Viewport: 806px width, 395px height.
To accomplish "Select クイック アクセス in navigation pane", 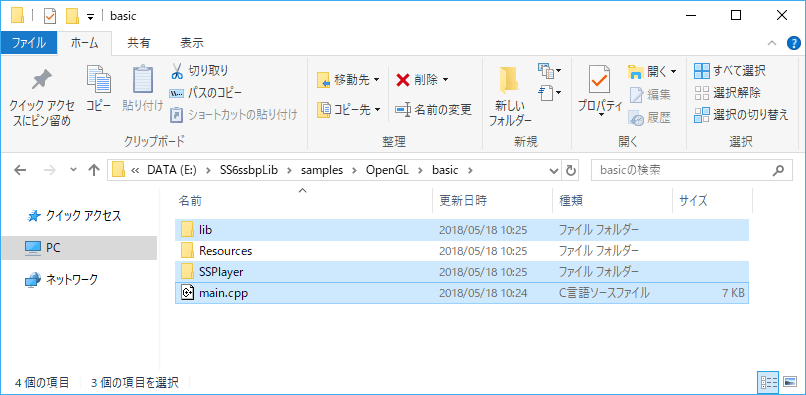I will click(x=75, y=216).
